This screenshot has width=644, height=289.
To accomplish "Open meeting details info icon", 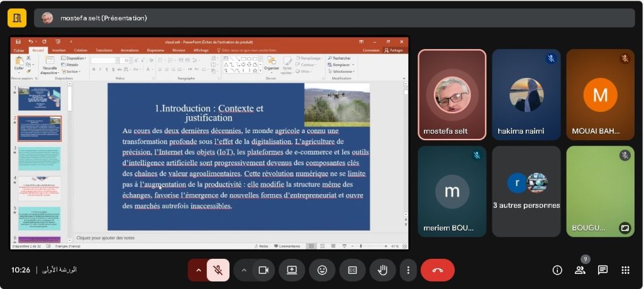I will pyautogui.click(x=557, y=270).
